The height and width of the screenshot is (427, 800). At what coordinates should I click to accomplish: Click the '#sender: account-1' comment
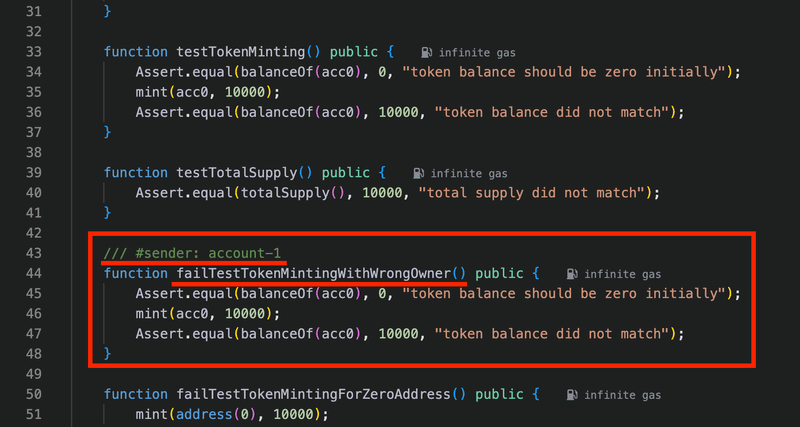[x=192, y=253]
